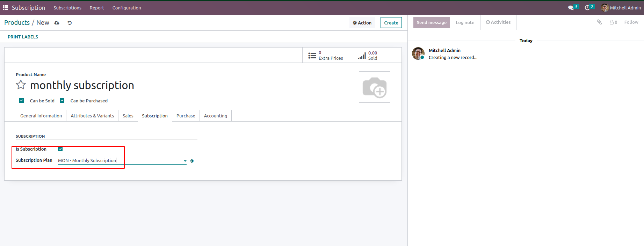The height and width of the screenshot is (246, 644).
Task: Click the followers count icon
Action: click(613, 22)
